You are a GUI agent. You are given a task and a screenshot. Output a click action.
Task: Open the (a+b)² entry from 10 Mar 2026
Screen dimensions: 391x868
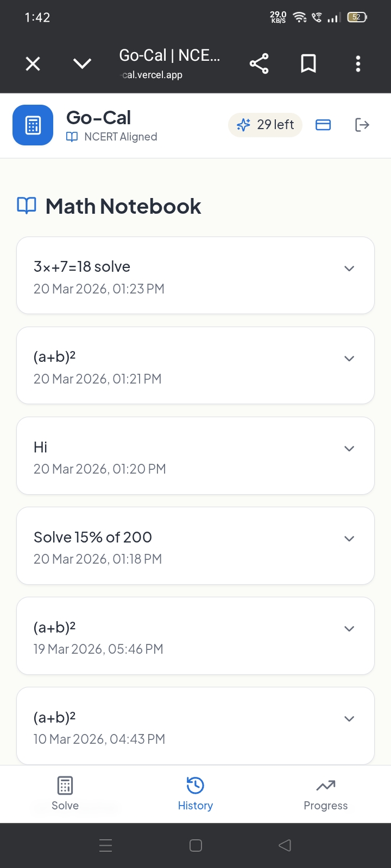tap(195, 726)
